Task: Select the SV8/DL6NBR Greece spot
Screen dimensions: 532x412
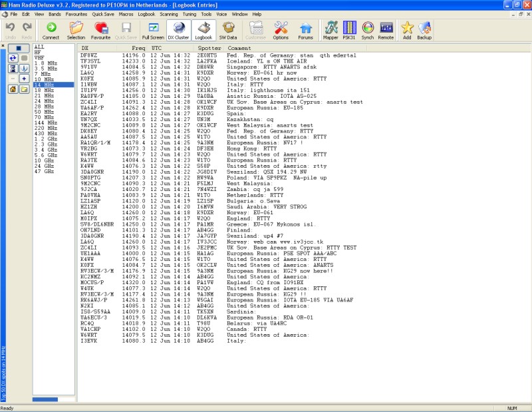Action: click(x=198, y=224)
